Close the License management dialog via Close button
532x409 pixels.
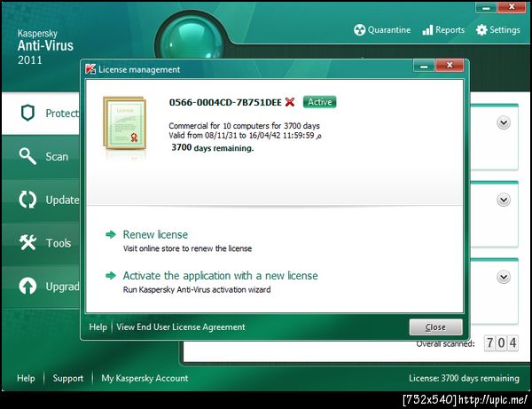coord(435,327)
